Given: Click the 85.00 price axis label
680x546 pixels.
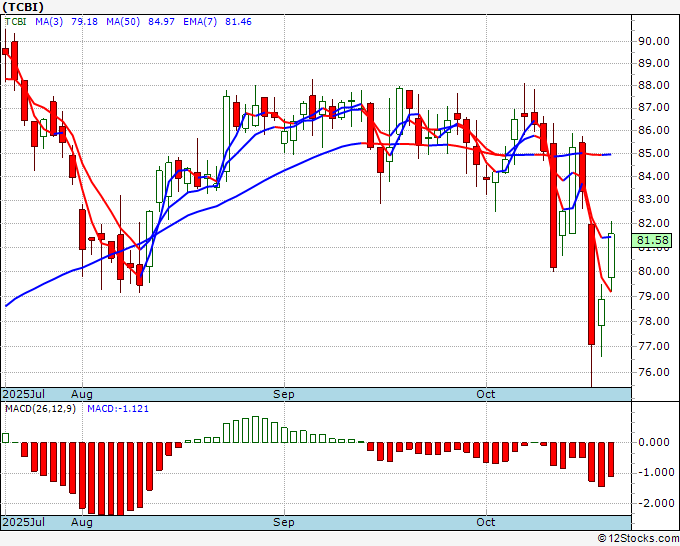Looking at the screenshot, I should (654, 153).
